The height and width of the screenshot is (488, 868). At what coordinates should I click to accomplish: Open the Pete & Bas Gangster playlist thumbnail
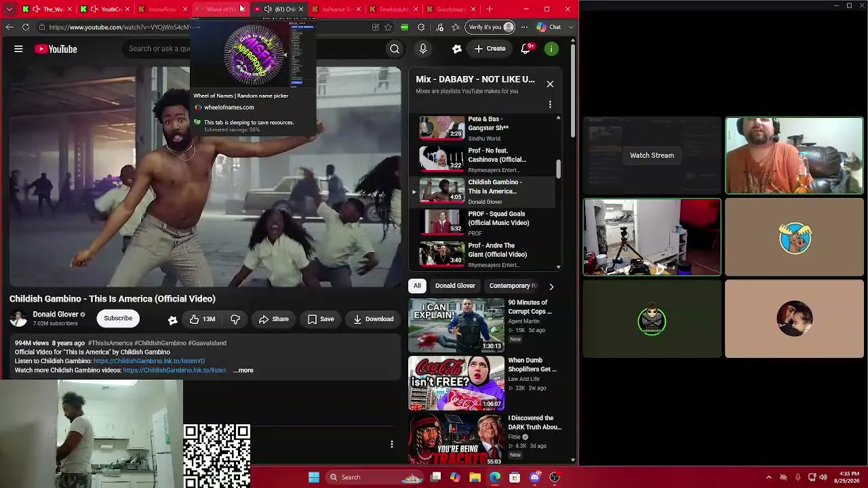pos(442,127)
